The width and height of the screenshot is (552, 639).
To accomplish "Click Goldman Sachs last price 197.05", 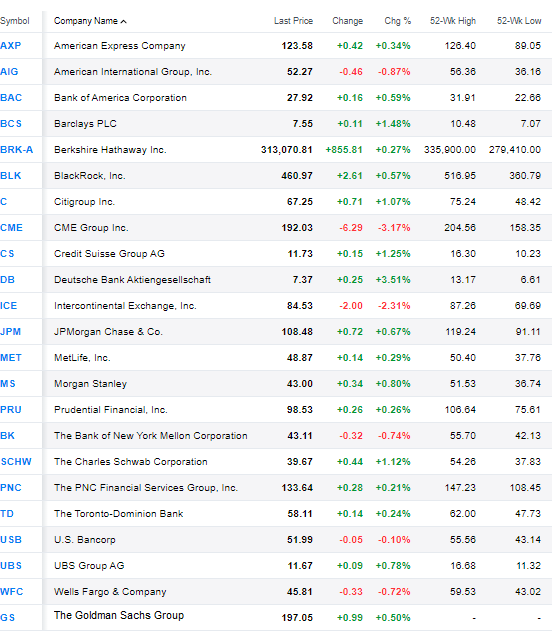I will pyautogui.click(x=297, y=618).
